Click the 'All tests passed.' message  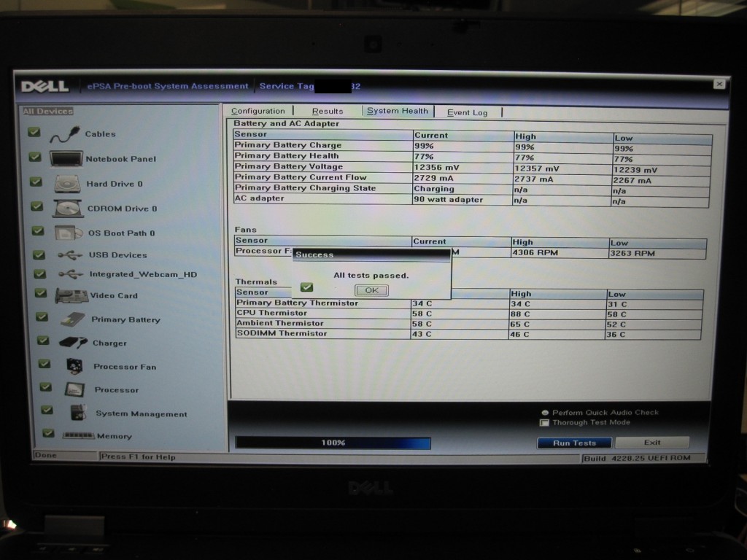click(371, 275)
